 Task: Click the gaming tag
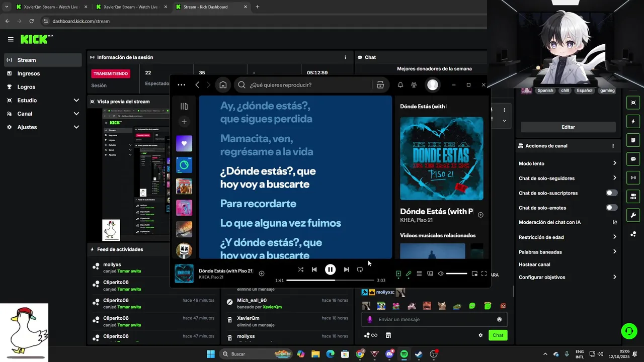pos(607,90)
